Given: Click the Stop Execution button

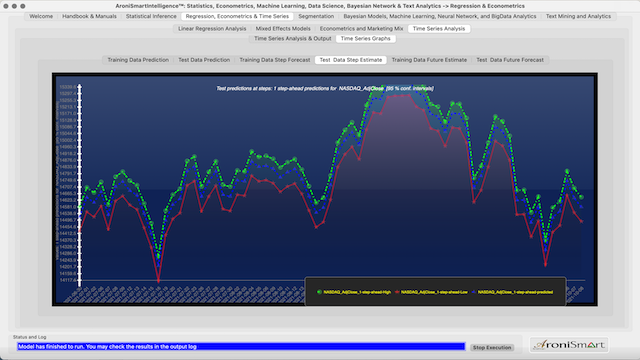Looking at the screenshot, I should click(x=492, y=348).
